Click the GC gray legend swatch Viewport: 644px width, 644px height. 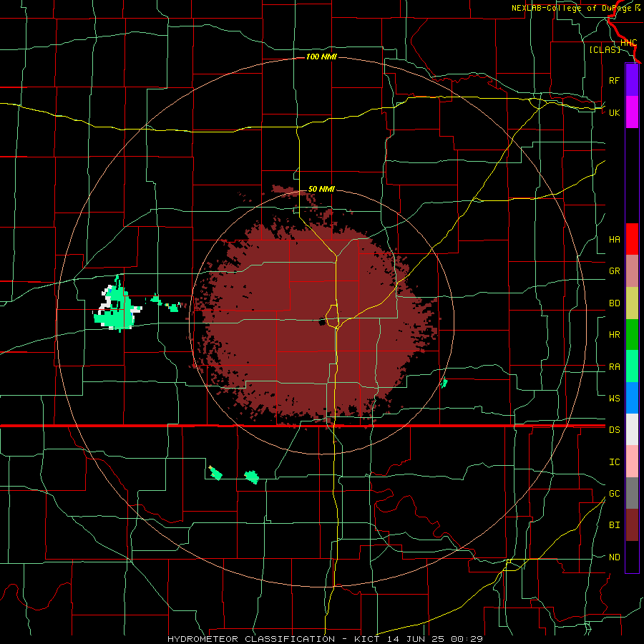coord(632,493)
